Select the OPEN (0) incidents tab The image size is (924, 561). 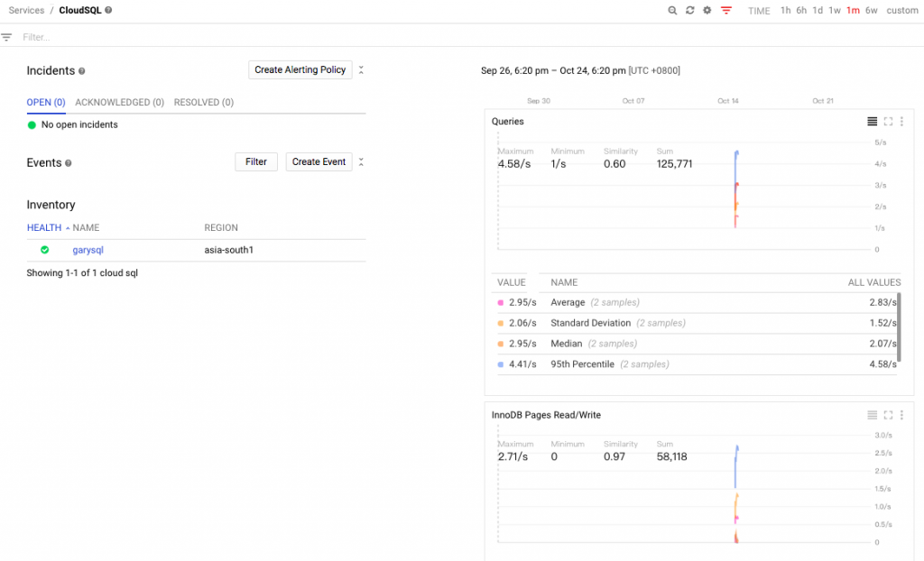46,103
